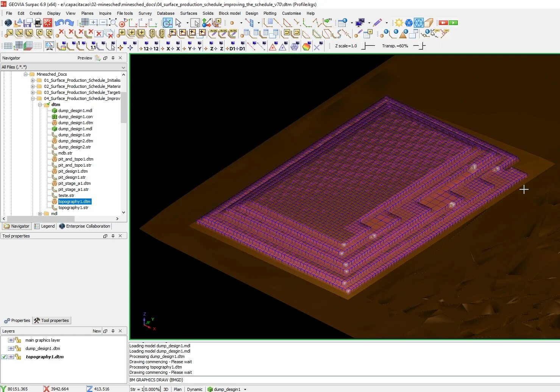Click the Redo arrow icon

click(69, 23)
